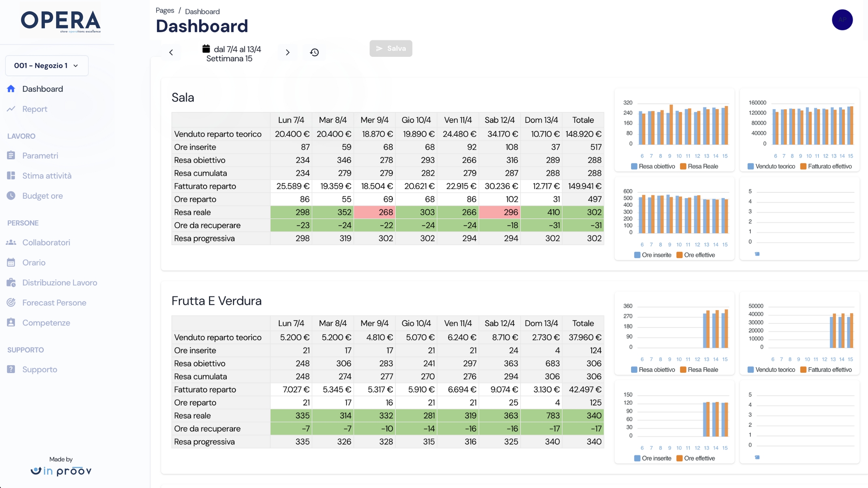Click the Collaboratori people icon
This screenshot has width=868, height=488.
pos(11,243)
